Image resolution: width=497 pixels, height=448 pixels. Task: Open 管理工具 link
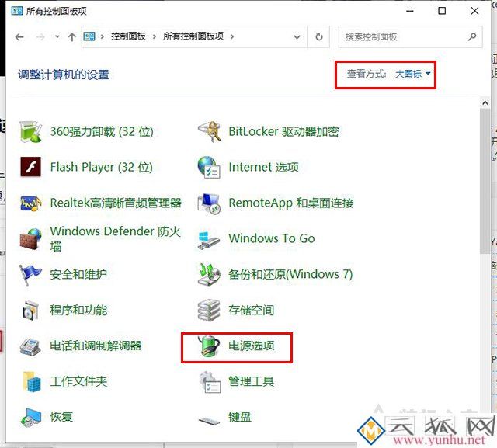click(252, 381)
